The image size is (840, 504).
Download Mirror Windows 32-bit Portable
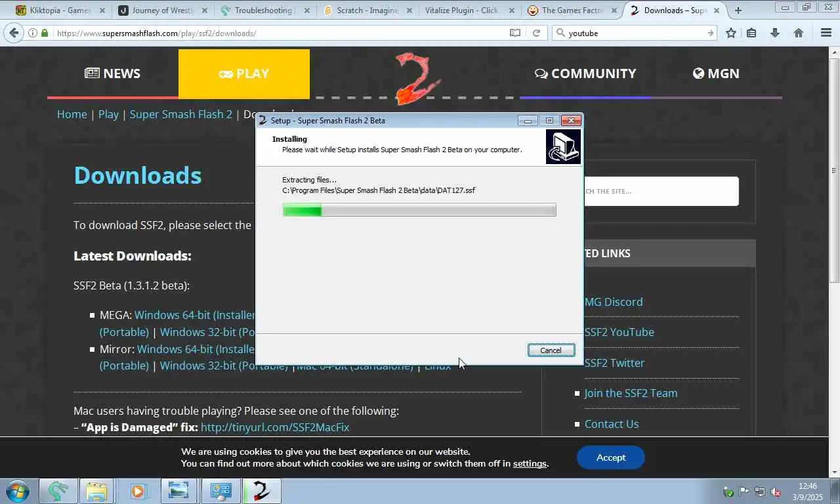pyautogui.click(x=223, y=366)
